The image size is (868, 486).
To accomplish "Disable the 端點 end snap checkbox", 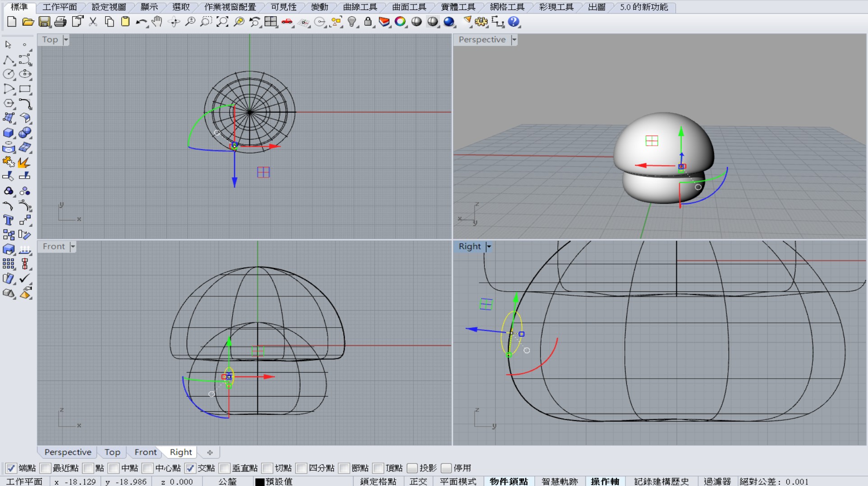I will coord(10,468).
